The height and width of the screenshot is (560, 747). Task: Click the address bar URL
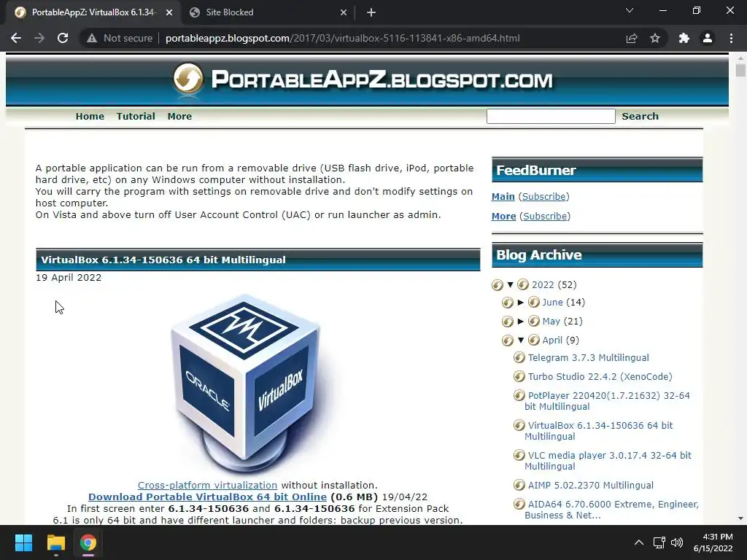(343, 38)
